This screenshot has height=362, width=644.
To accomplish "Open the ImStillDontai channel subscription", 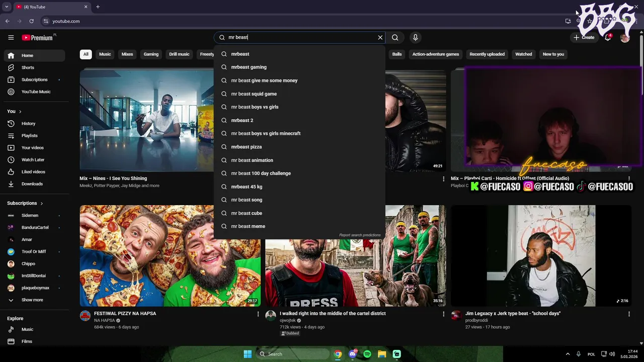I will tap(35, 276).
